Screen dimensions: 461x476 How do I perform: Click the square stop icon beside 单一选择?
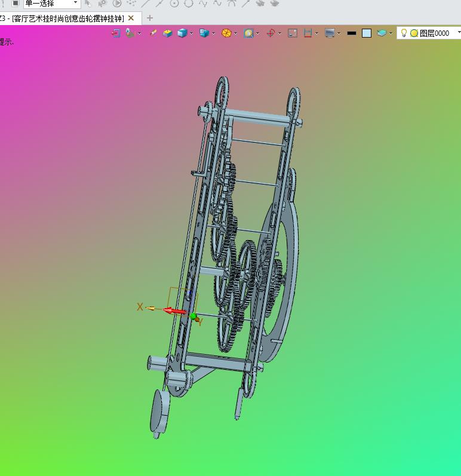15,4
